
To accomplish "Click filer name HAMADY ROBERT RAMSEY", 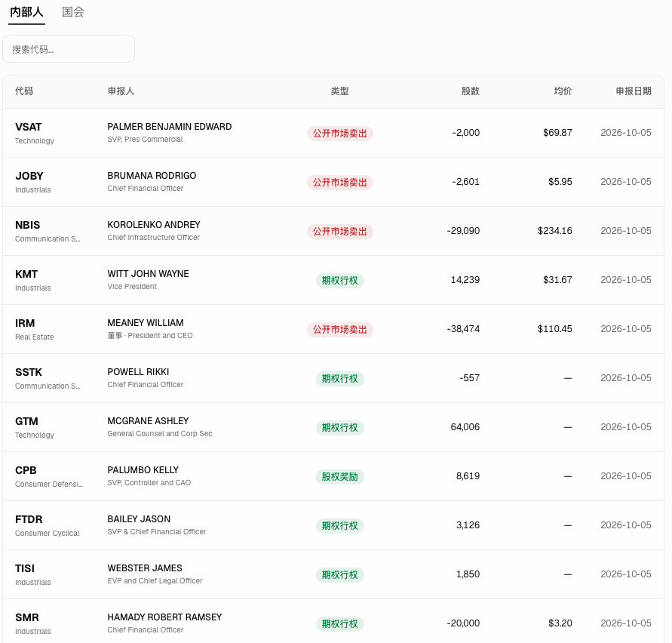I will click(164, 617).
